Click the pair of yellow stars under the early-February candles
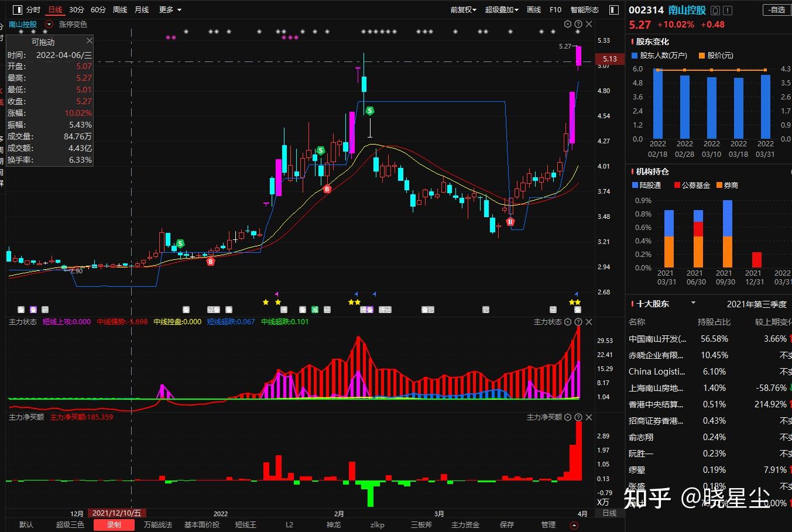The height and width of the screenshot is (532, 792). coord(354,302)
